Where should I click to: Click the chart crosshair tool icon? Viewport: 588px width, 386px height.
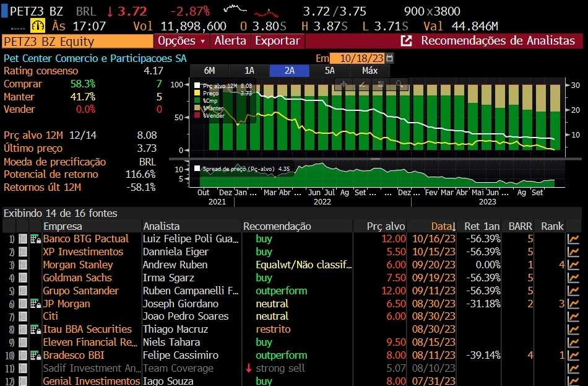click(344, 84)
